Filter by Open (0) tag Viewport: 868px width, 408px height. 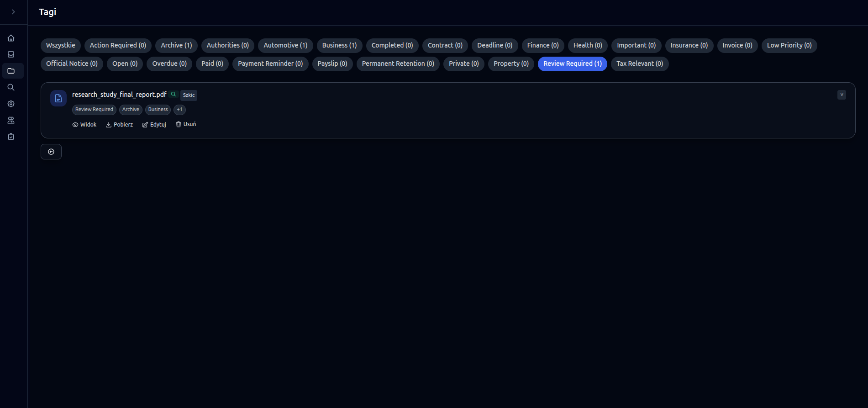click(125, 64)
